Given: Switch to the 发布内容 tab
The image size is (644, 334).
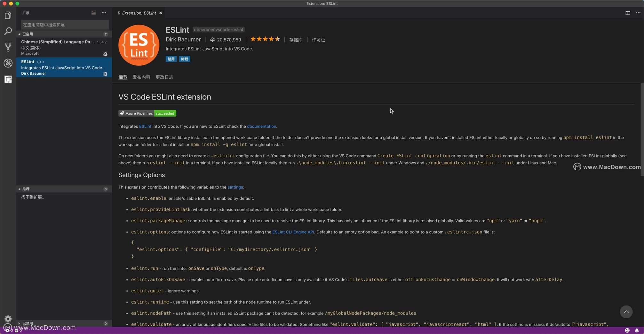Looking at the screenshot, I should [x=141, y=77].
